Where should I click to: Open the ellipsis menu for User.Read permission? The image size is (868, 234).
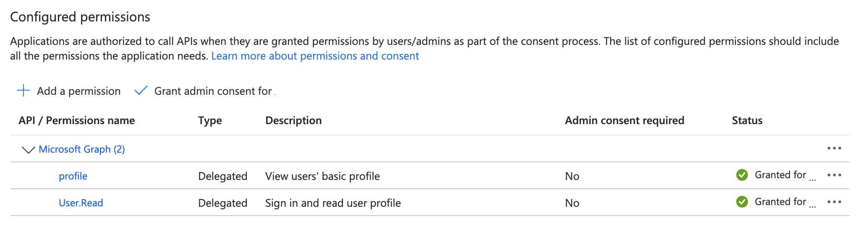click(x=834, y=202)
